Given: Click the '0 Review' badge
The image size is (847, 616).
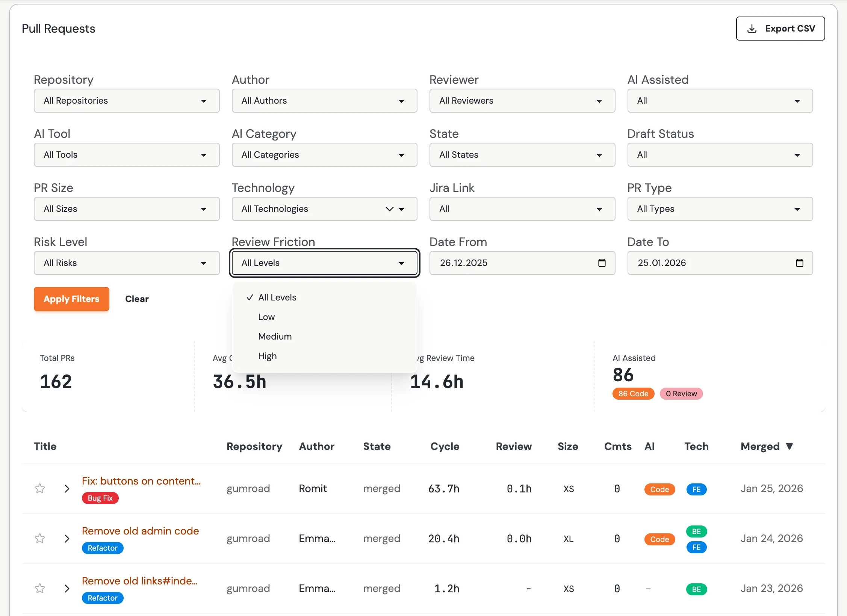Looking at the screenshot, I should point(681,394).
